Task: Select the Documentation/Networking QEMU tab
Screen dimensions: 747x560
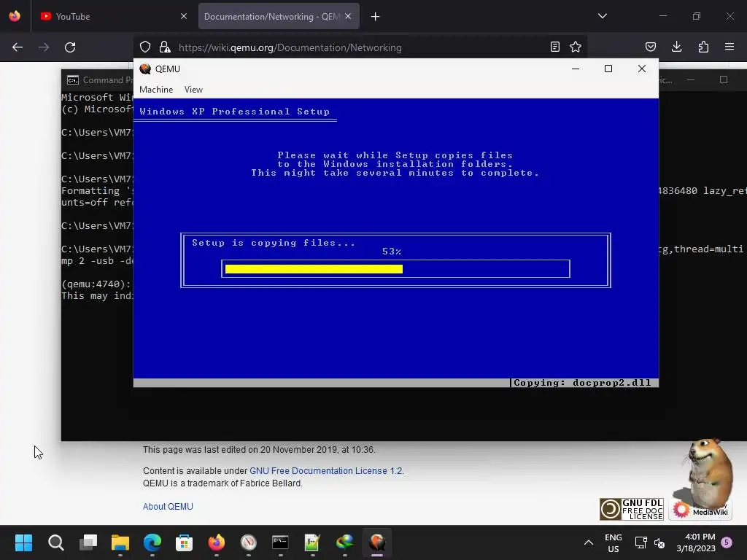Action: click(x=271, y=16)
